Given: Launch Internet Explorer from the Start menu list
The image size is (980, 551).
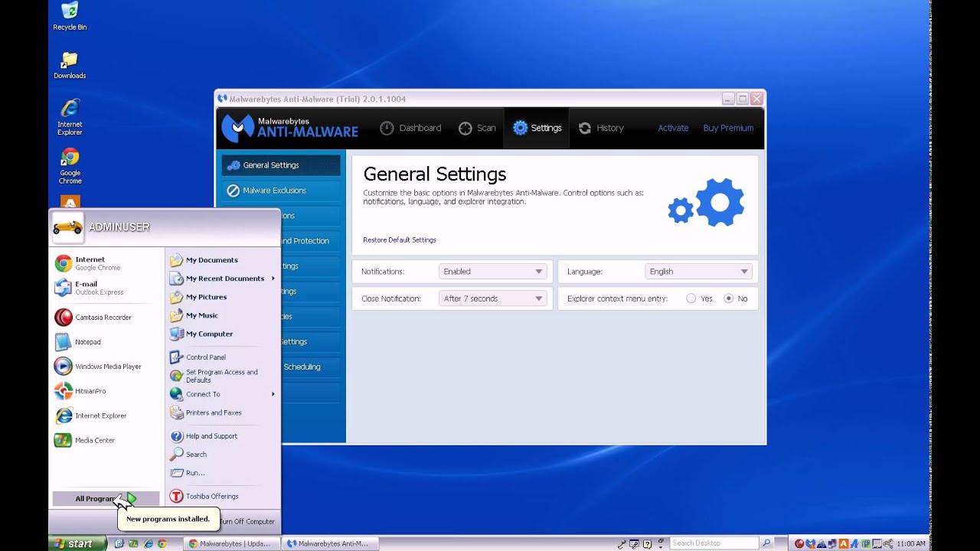Looking at the screenshot, I should [x=107, y=416].
